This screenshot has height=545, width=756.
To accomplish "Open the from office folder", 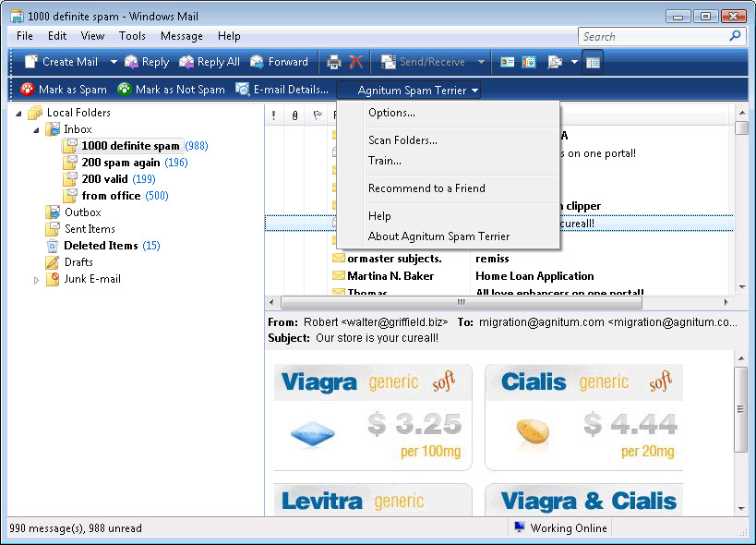I will coord(111,196).
